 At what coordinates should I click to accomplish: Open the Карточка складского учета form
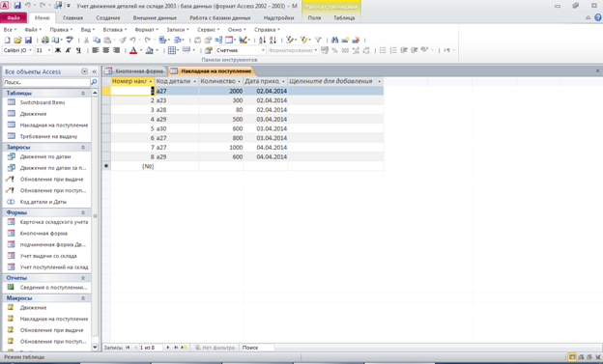[x=54, y=222]
